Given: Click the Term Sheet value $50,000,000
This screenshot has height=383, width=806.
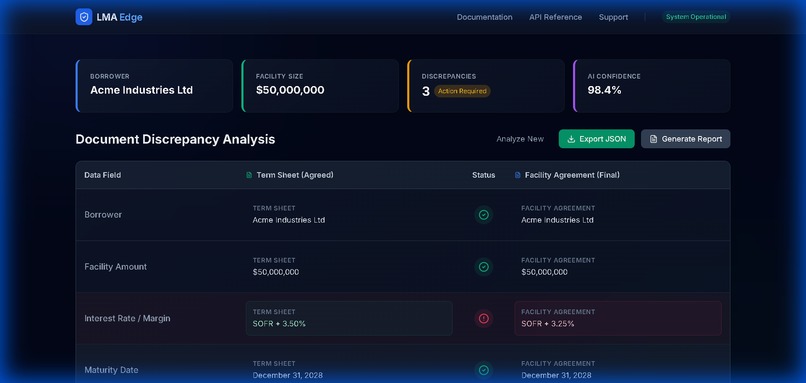Looking at the screenshot, I should [x=276, y=272].
